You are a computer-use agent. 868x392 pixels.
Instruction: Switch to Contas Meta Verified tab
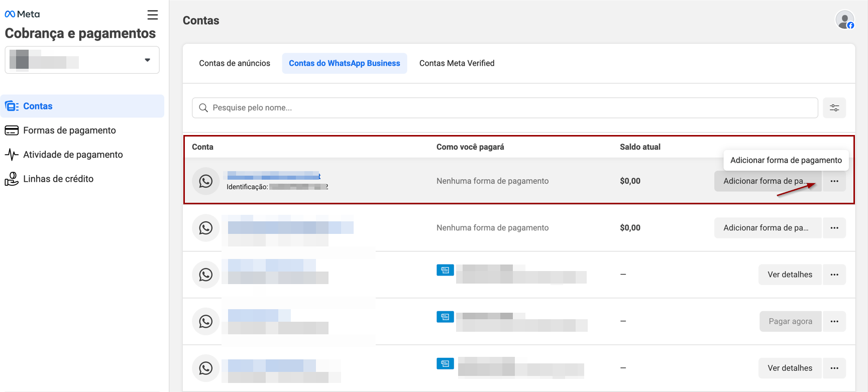pos(457,63)
